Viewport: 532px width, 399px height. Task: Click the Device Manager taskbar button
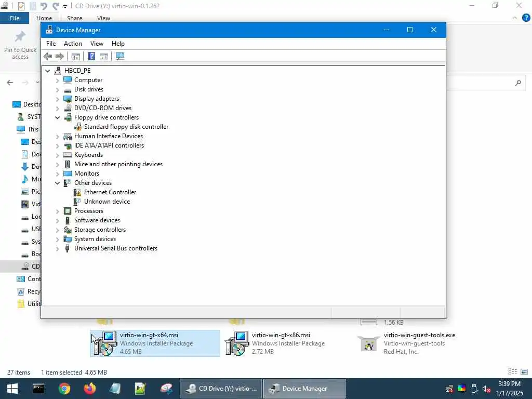(x=304, y=389)
